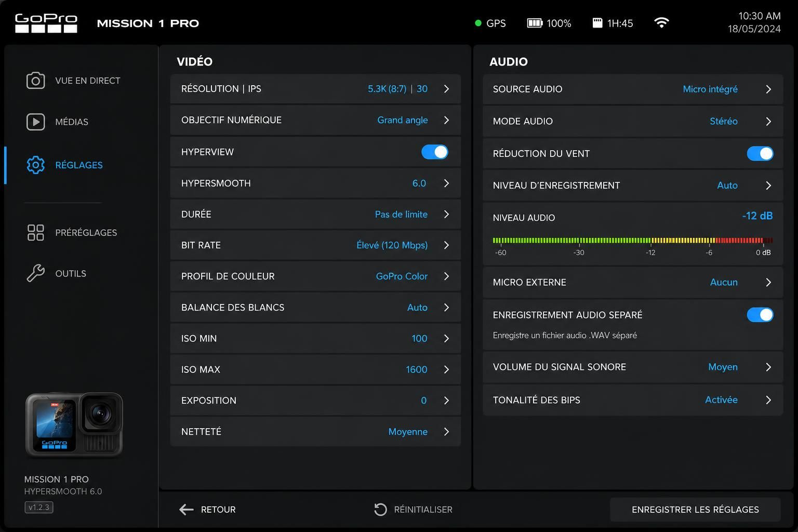Screen dimensions: 798x532
Task: Click Élevé (120 Mbps) bit rate value
Action: [392, 245]
